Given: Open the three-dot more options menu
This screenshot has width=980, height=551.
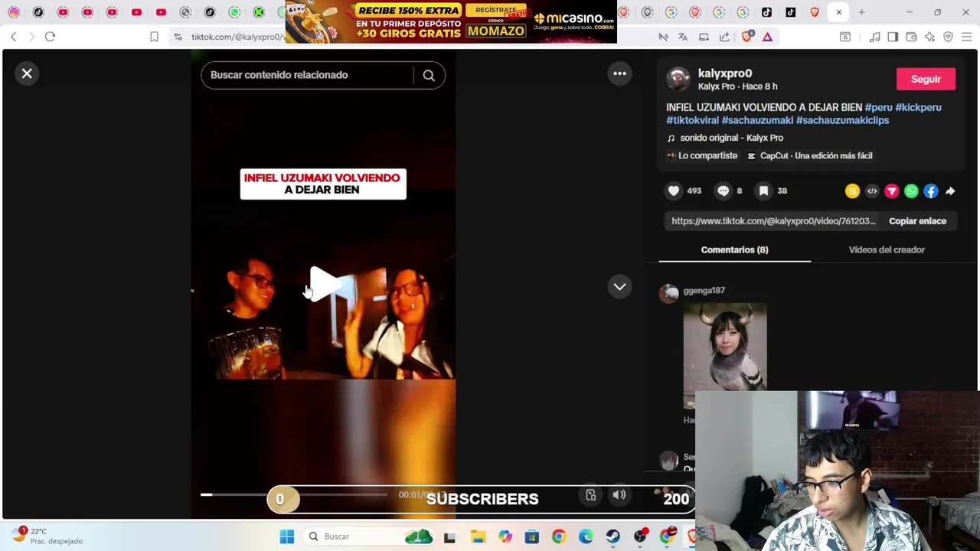Looking at the screenshot, I should pyautogui.click(x=619, y=73).
